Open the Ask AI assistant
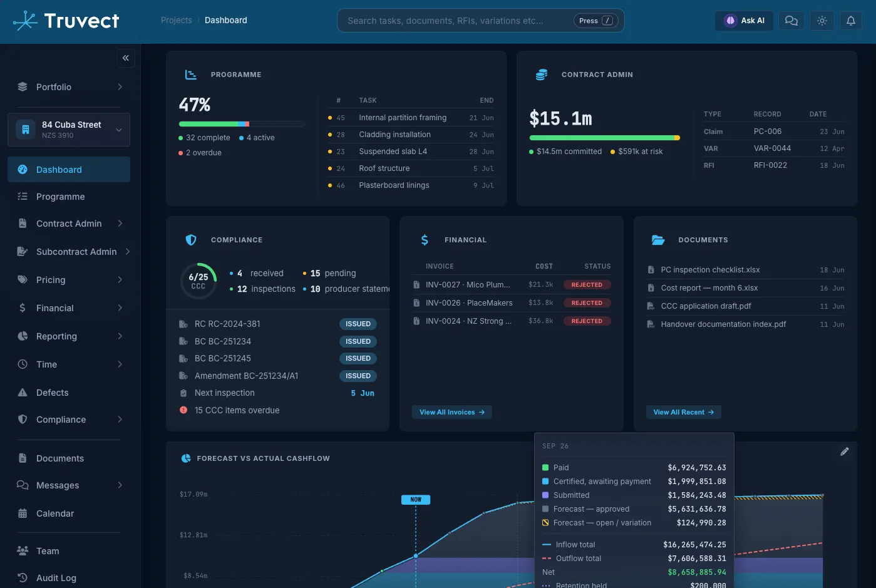Viewport: 876px width, 588px height. pos(745,21)
